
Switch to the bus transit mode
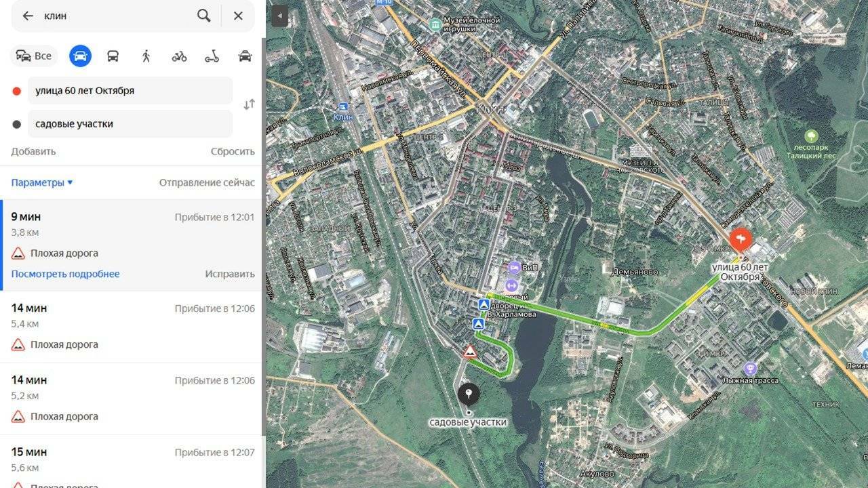[113, 56]
